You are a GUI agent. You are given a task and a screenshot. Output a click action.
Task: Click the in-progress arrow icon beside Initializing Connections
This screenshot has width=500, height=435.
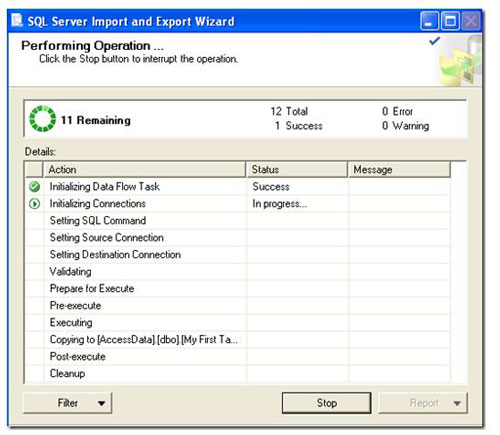(x=34, y=203)
